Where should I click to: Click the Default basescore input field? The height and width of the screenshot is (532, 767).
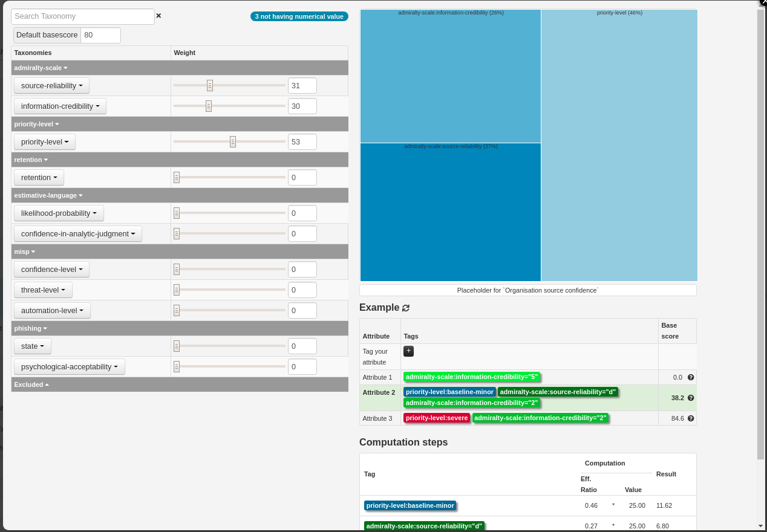(x=100, y=35)
